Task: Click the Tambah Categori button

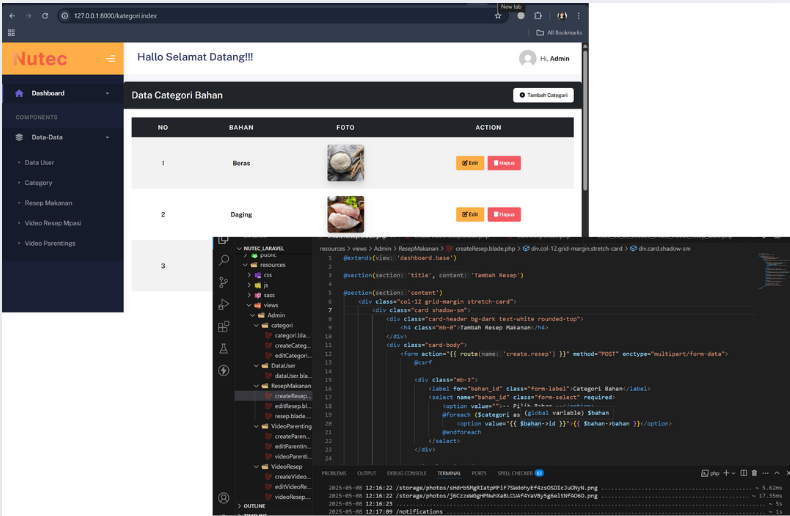Action: 543,95
